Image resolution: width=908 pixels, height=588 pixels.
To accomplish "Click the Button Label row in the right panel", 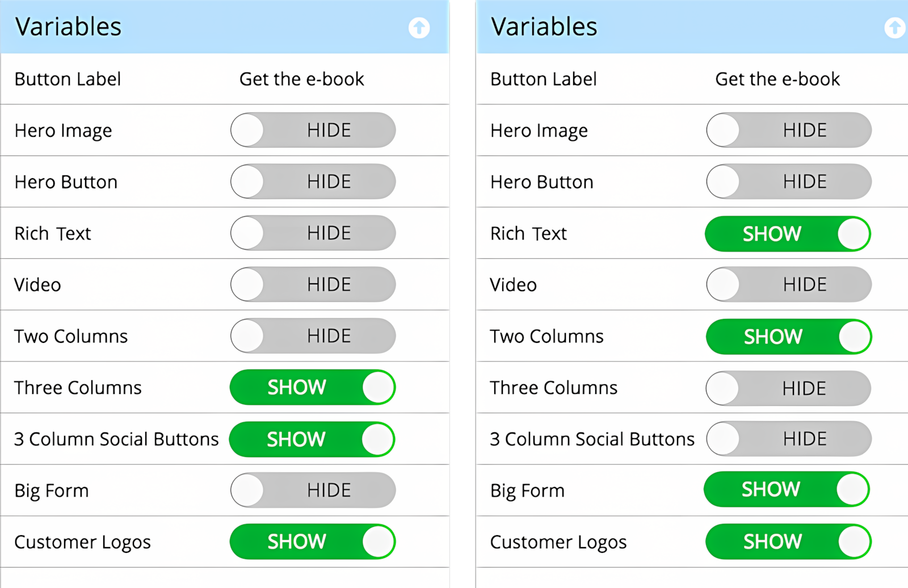I will pyautogui.click(x=543, y=79).
